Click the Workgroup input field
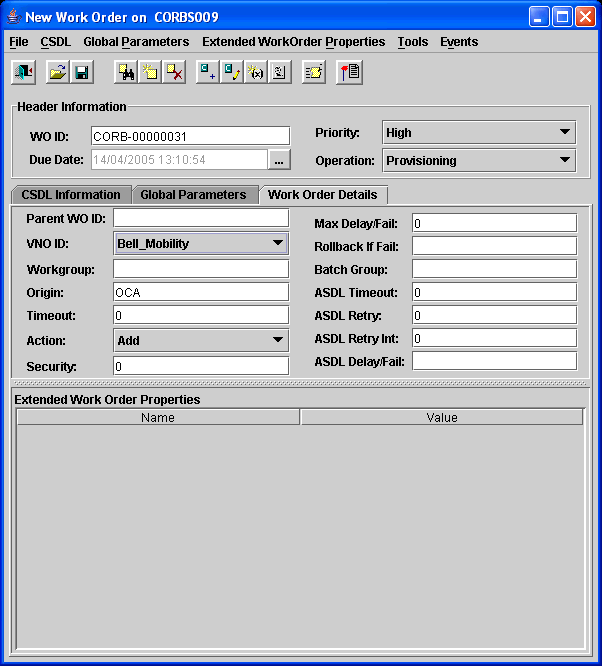Image resolution: width=602 pixels, height=666 pixels. [x=201, y=269]
